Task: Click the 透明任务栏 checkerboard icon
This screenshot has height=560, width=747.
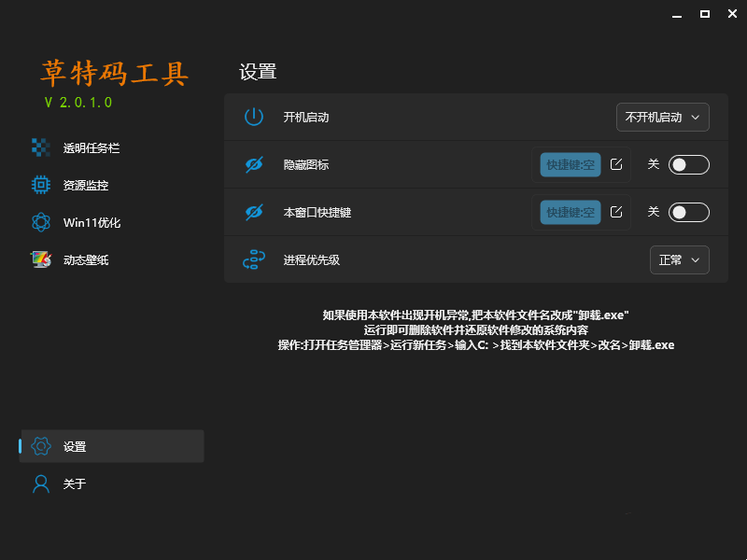Action: tap(40, 147)
